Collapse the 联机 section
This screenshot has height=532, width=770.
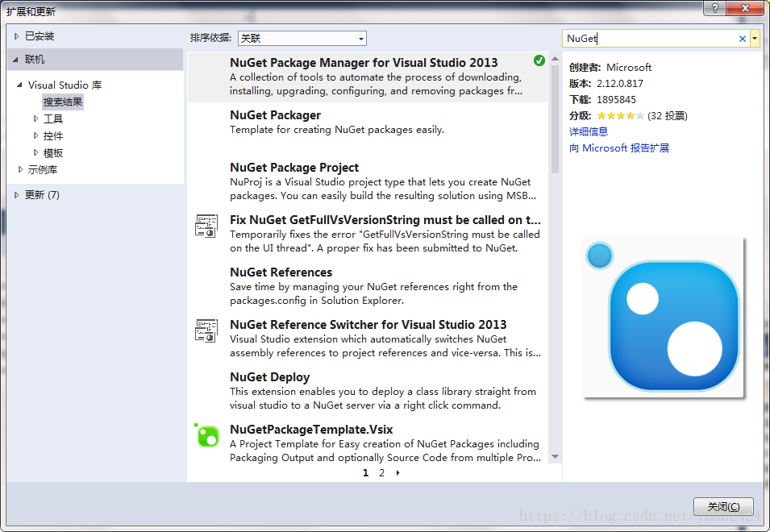tap(15, 60)
